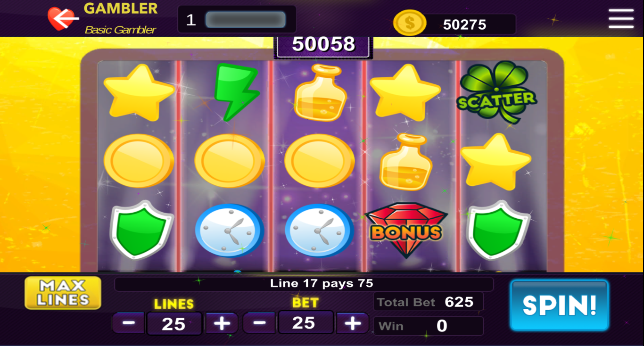Tap the green lightning bolt symbol
The height and width of the screenshot is (346, 644).
click(236, 92)
